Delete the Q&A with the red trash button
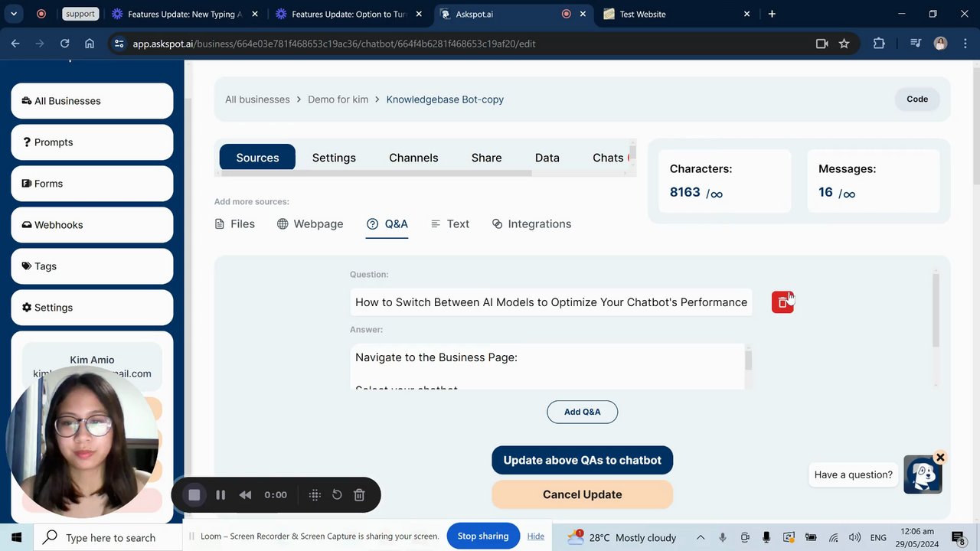Image resolution: width=980 pixels, height=551 pixels. click(782, 302)
